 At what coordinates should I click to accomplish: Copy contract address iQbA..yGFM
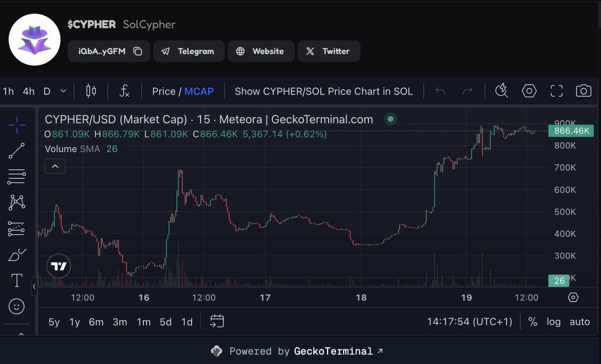[x=138, y=51]
